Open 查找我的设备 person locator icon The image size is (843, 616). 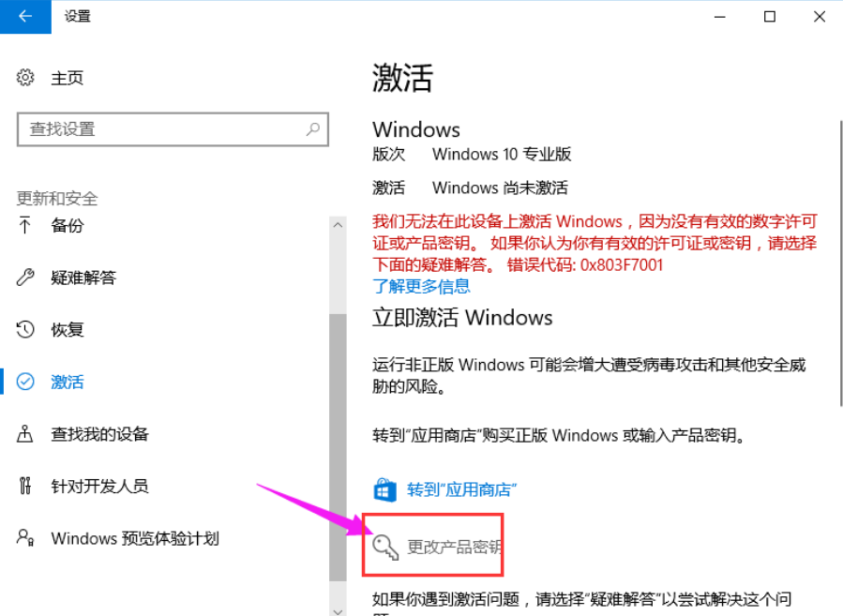click(x=24, y=433)
